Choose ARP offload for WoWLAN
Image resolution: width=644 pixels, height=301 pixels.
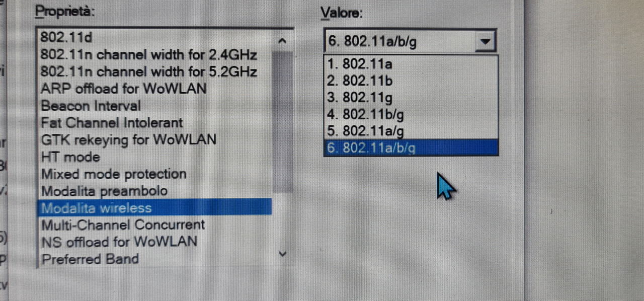pos(155,89)
